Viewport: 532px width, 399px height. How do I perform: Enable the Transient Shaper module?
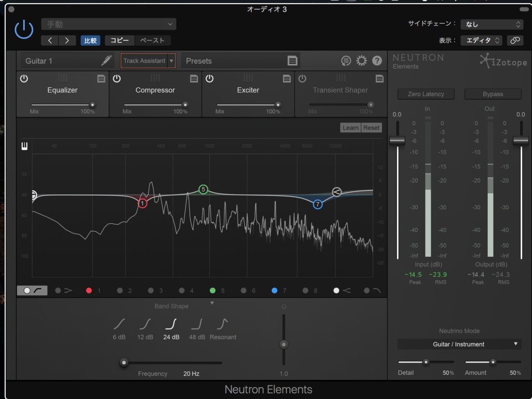[x=302, y=79]
